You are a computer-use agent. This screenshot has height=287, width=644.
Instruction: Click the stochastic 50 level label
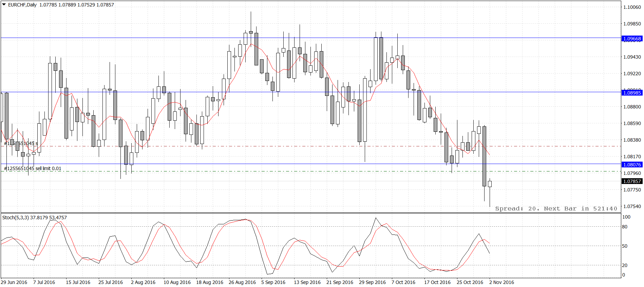pyautogui.click(x=625, y=246)
